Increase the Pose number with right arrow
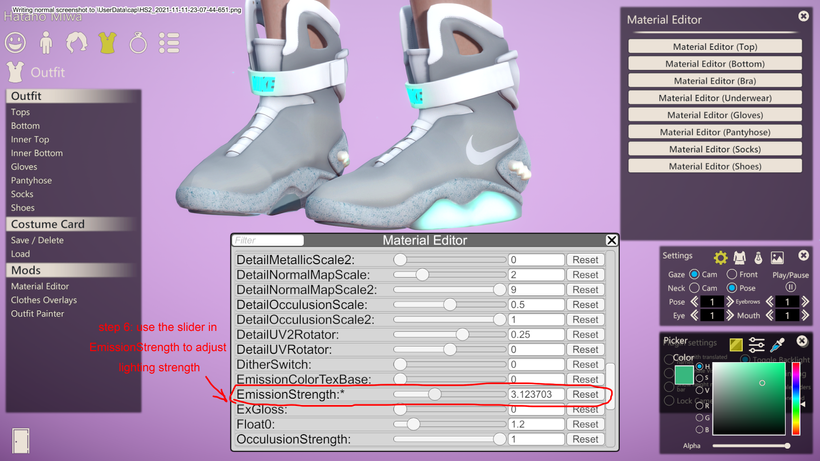Viewport: 820px width, 461px height. click(730, 302)
